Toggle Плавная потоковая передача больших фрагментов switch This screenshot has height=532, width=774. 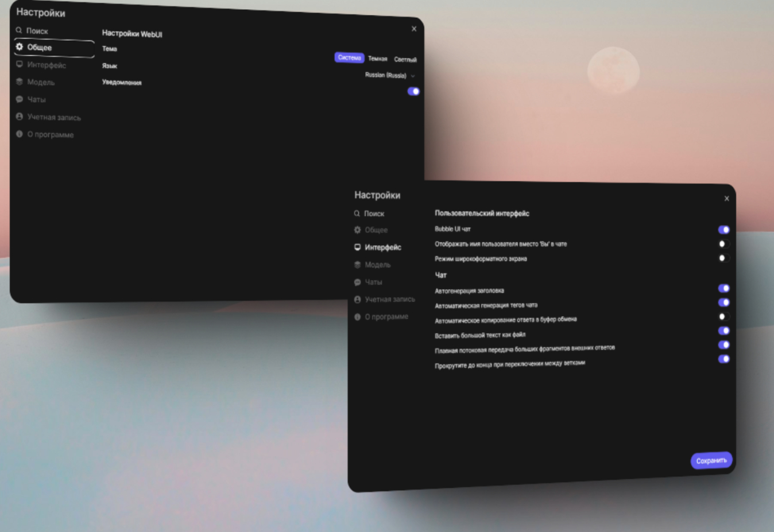[x=724, y=345]
